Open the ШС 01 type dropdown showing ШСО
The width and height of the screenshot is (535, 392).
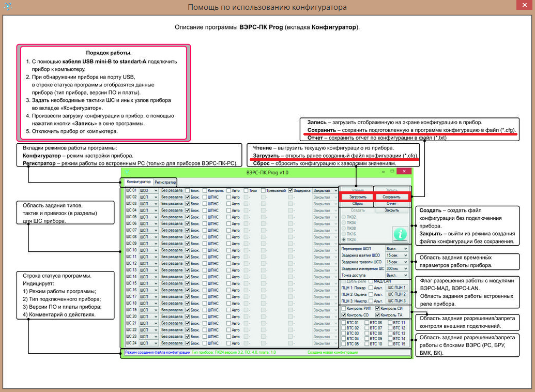pyautogui.click(x=149, y=190)
